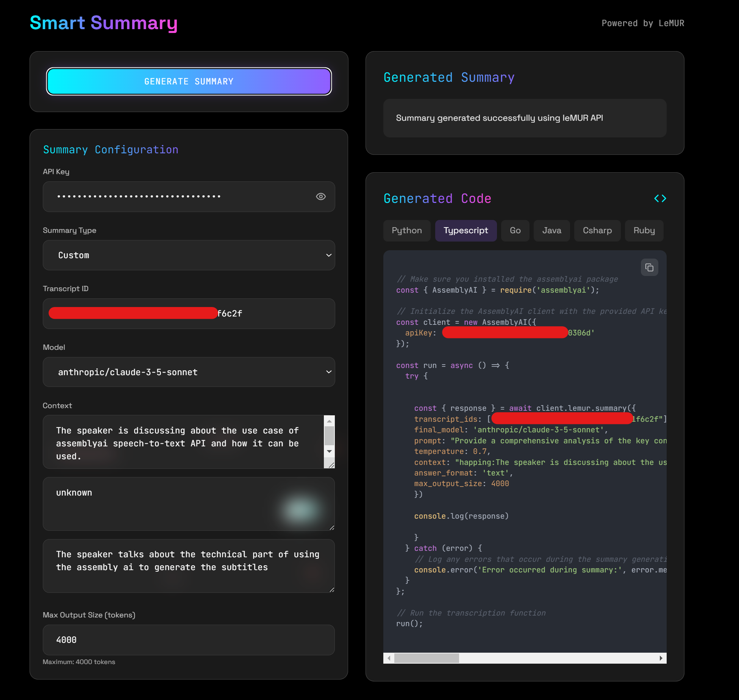Screen dimensions: 739x700
Task: Click the context textarea scroll down arrow
Action: pos(329,451)
